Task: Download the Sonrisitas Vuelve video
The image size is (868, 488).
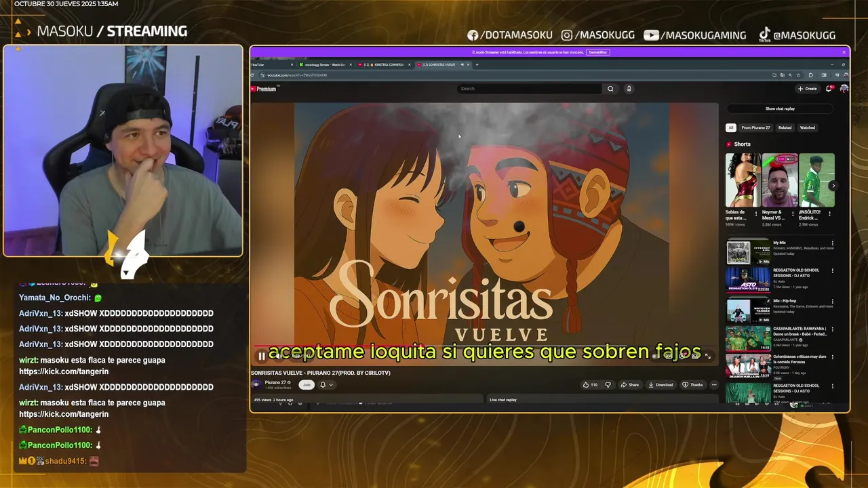Action: coord(660,385)
